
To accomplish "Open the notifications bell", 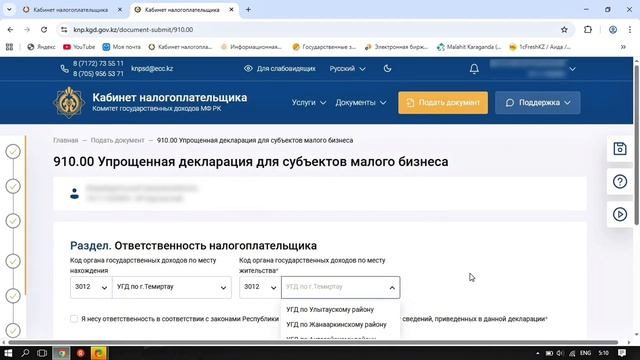I will click(474, 69).
